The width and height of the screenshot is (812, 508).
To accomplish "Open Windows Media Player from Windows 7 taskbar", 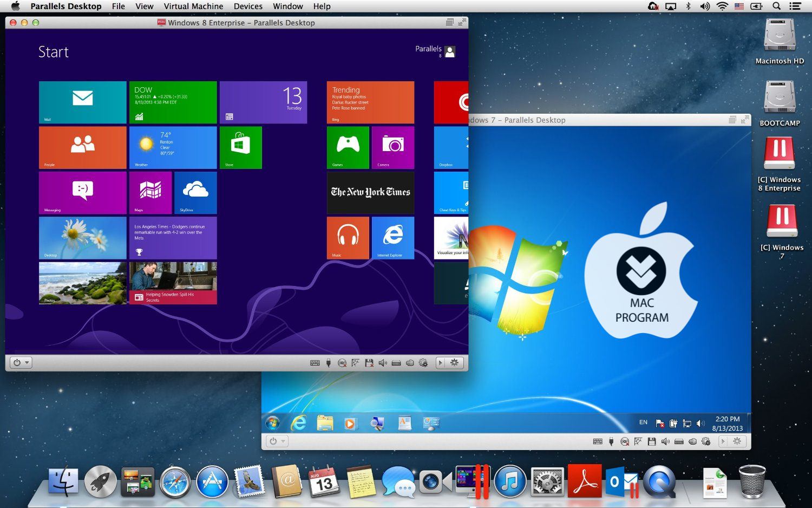I will point(350,424).
